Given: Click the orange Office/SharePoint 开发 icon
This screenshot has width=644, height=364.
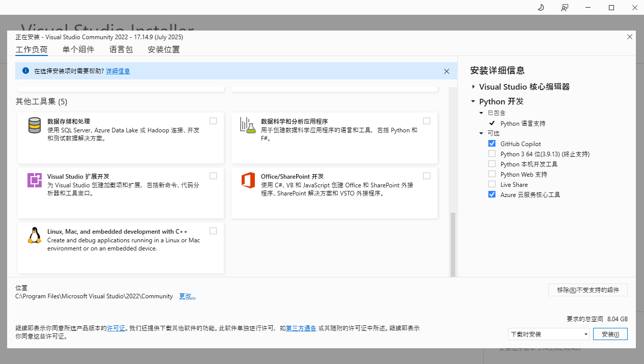Looking at the screenshot, I should (x=248, y=180).
